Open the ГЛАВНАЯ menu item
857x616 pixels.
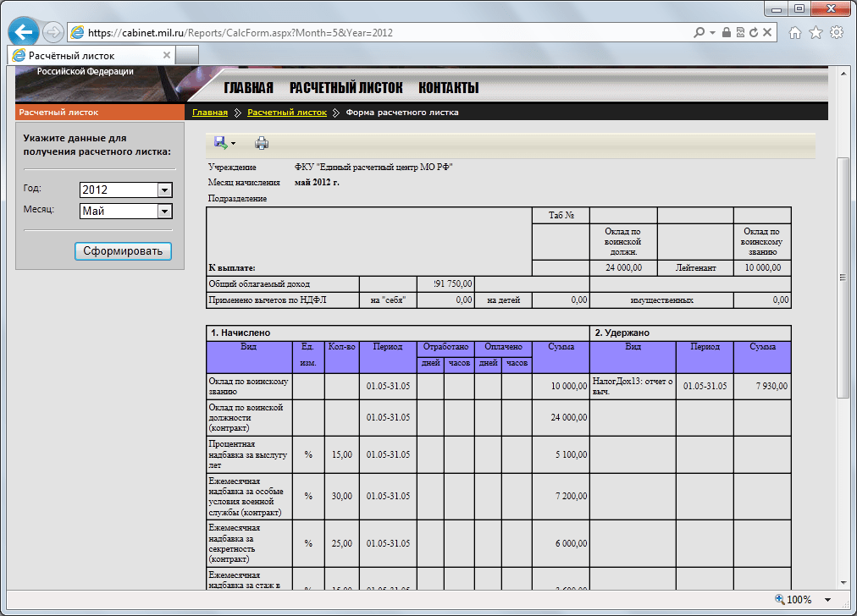(249, 88)
